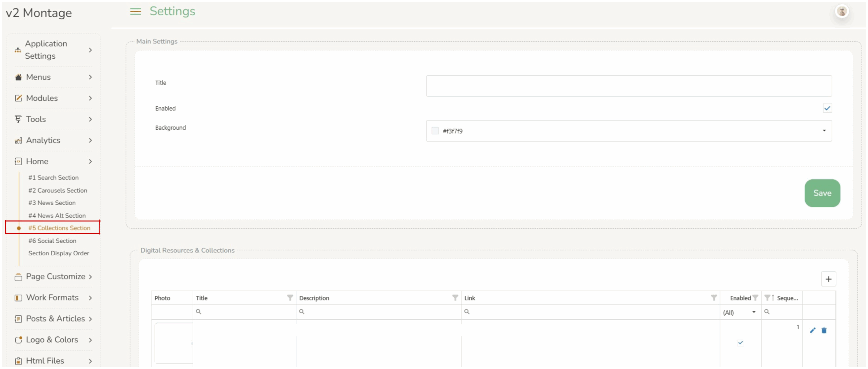868x369 pixels.
Task: Select Section Display Order menu item
Action: coord(59,253)
